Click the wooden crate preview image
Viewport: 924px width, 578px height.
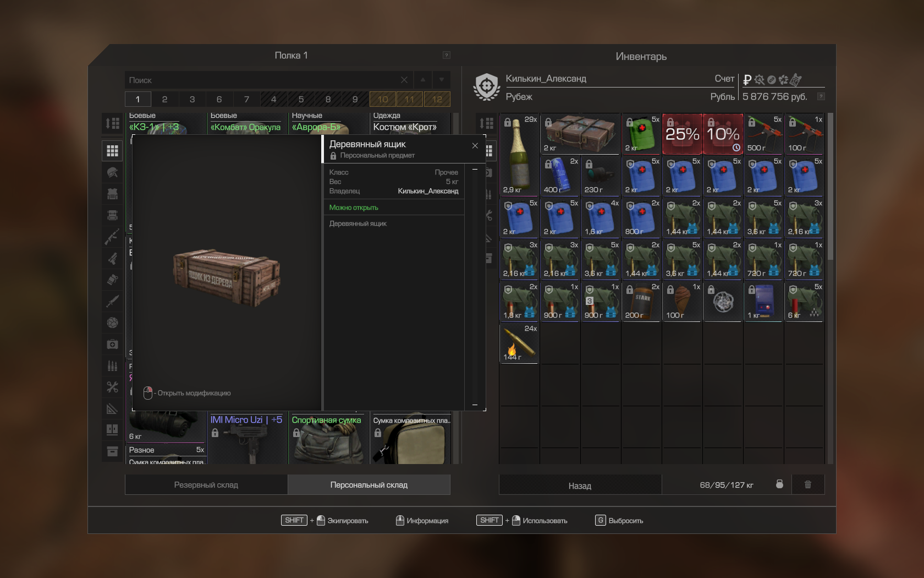point(228,278)
